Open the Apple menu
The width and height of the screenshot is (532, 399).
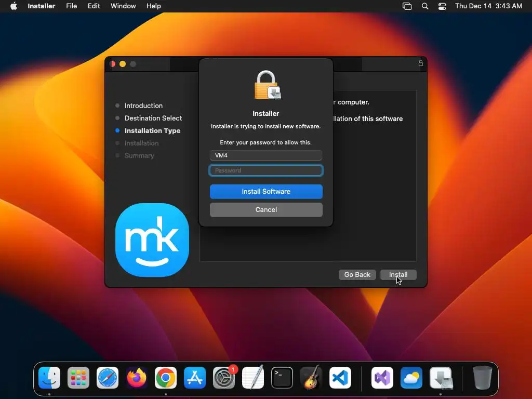(14, 6)
